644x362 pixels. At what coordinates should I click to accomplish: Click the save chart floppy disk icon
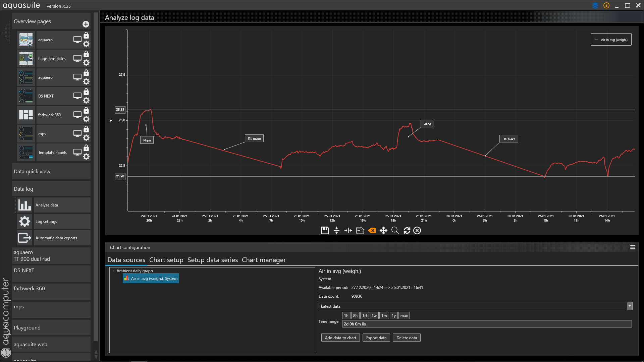324,231
